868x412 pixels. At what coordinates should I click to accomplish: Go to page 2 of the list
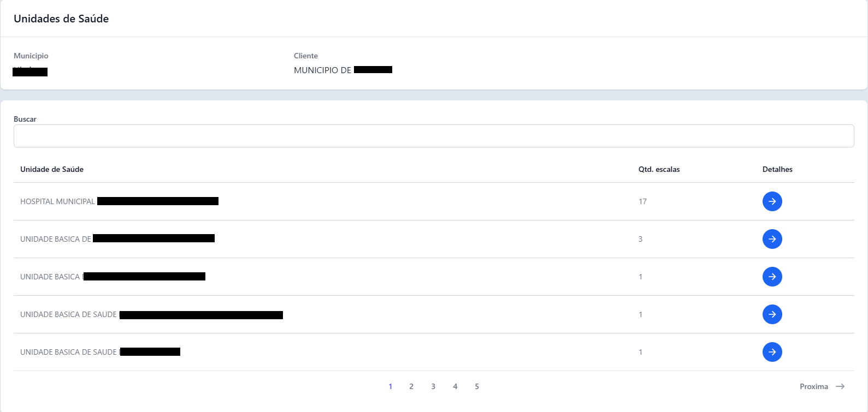coord(411,386)
